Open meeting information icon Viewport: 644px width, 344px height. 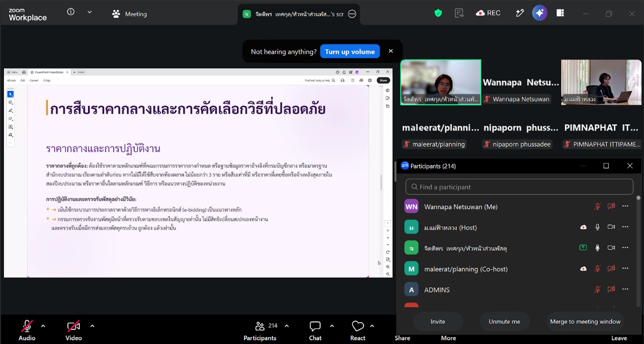click(x=71, y=12)
